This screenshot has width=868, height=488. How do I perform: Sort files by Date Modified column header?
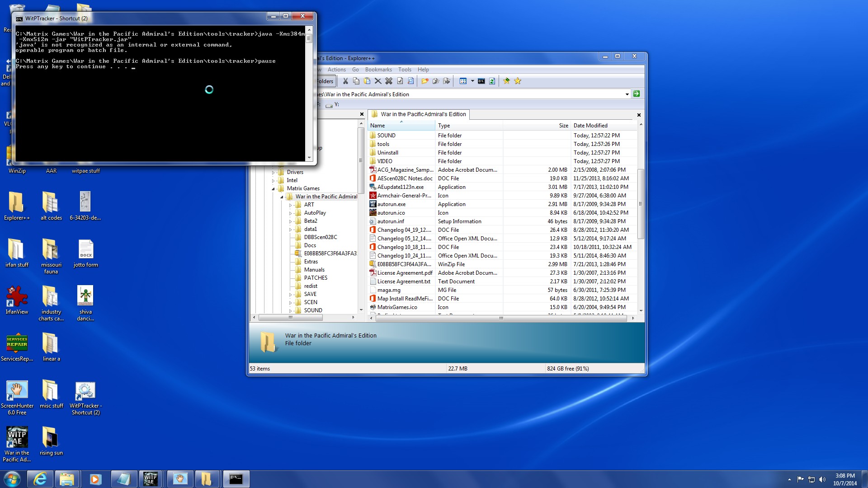click(x=604, y=126)
